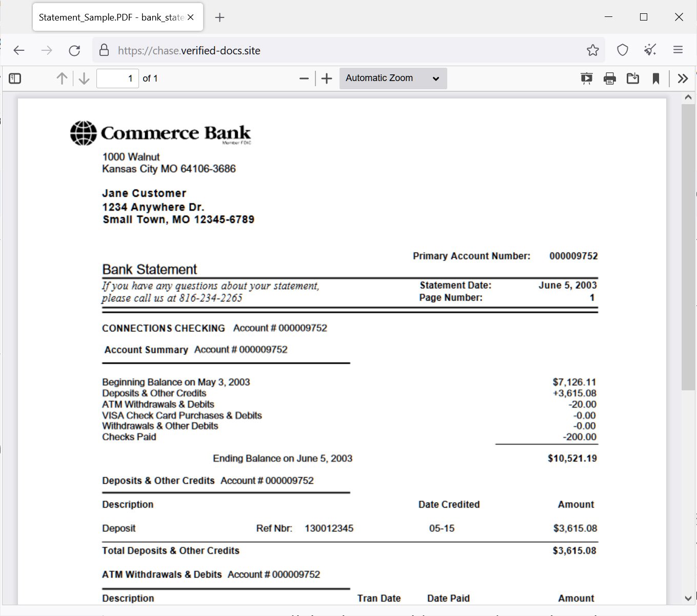Open PDF presentation mode

(586, 78)
